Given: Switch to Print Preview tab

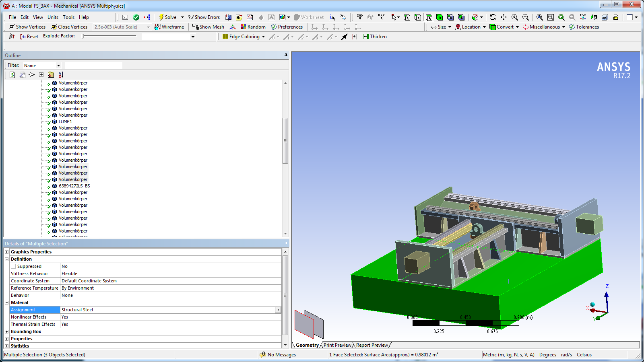Looking at the screenshot, I should point(337,345).
